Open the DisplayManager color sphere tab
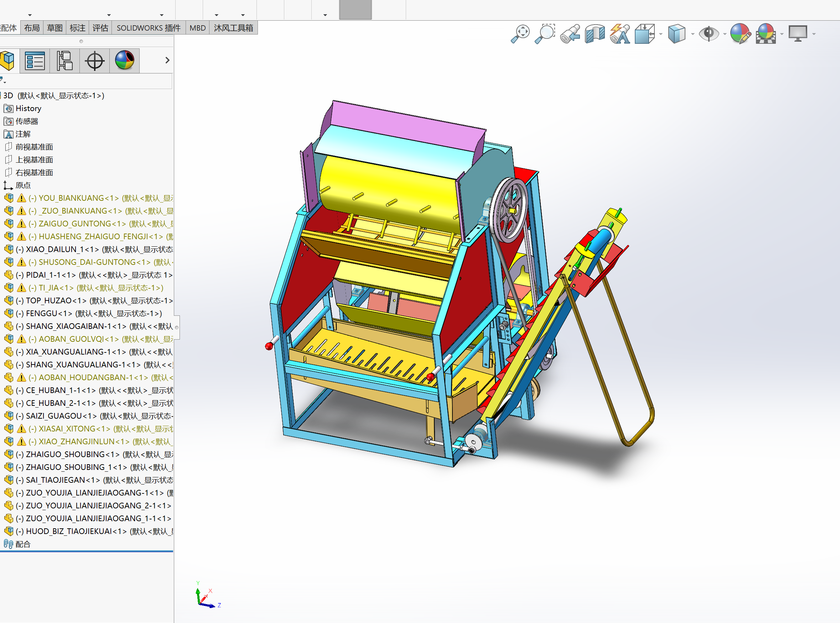Screen dimensions: 840x623 [125, 61]
